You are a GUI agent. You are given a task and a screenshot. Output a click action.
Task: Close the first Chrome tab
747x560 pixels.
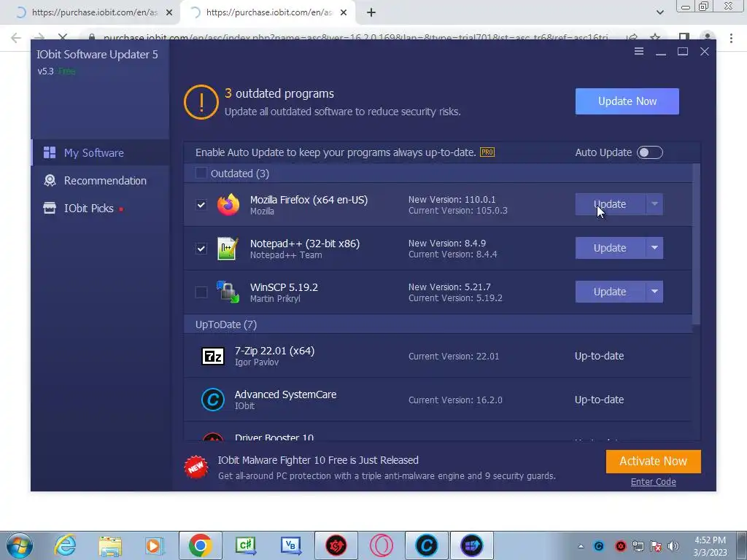click(x=169, y=12)
